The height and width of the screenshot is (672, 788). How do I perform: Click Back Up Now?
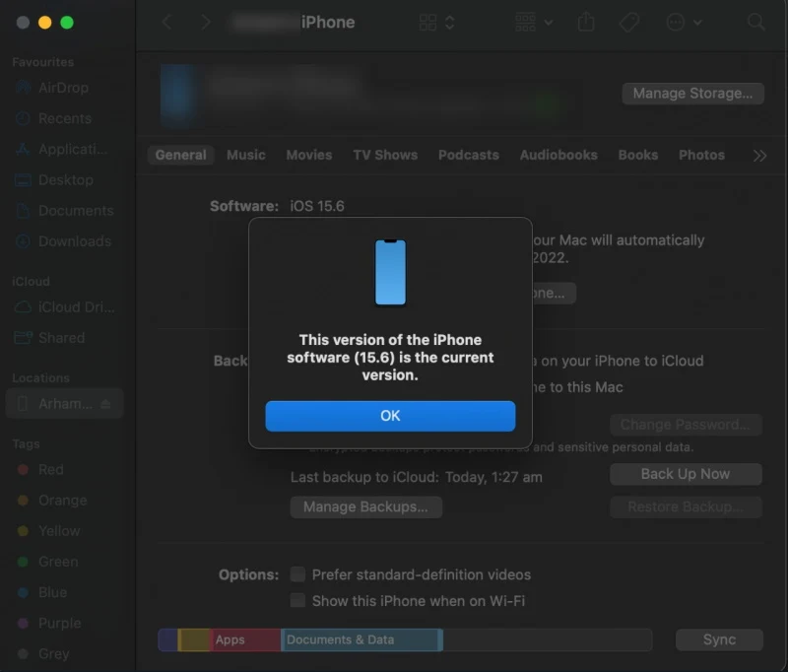point(686,474)
